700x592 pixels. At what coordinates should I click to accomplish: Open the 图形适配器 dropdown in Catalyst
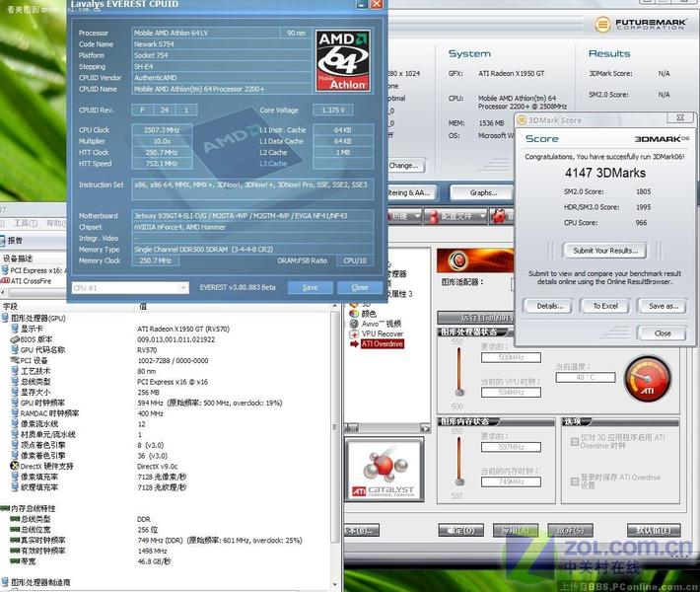point(513,283)
